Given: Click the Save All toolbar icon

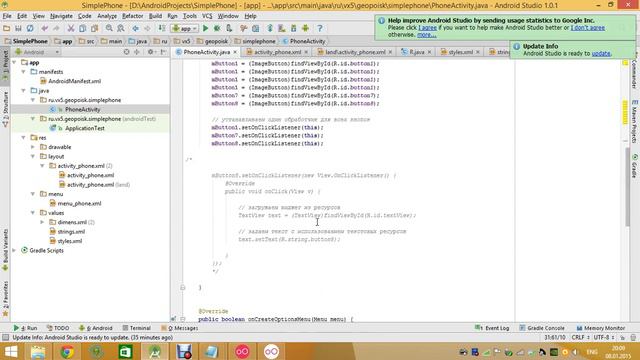Looking at the screenshot, I should pyautogui.click(x=18, y=28).
